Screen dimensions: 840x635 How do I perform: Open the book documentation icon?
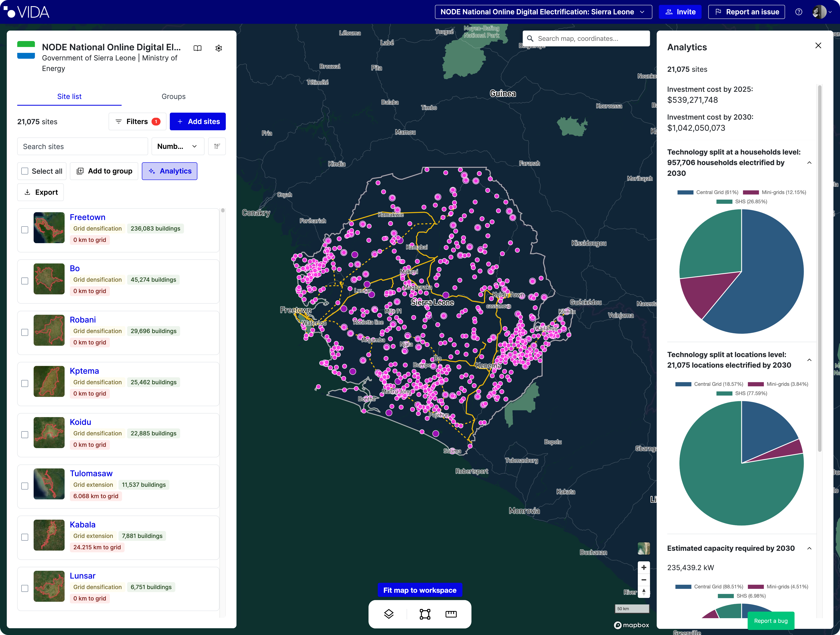197,48
